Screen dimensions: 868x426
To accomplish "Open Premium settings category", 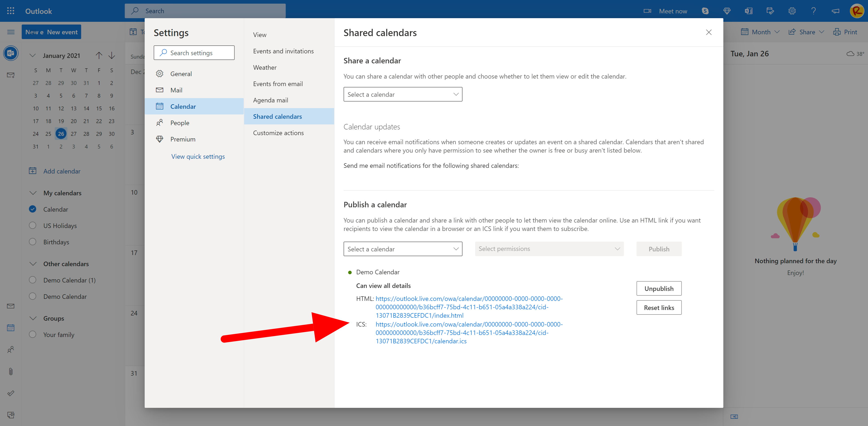I will 194,139.
